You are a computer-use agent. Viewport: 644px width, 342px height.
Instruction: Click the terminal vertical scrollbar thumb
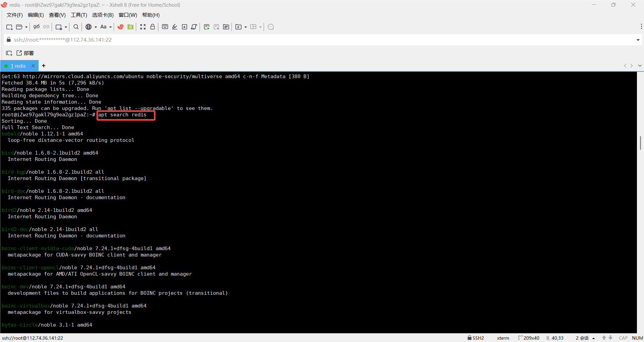tap(640, 143)
